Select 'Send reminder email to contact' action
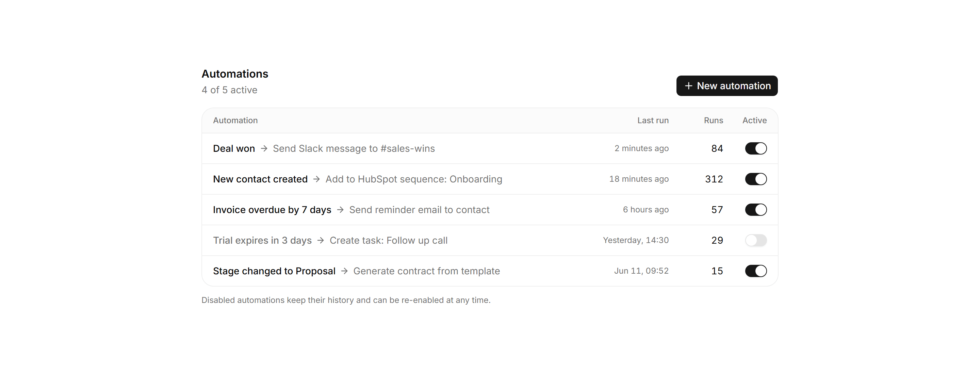 [x=419, y=210]
